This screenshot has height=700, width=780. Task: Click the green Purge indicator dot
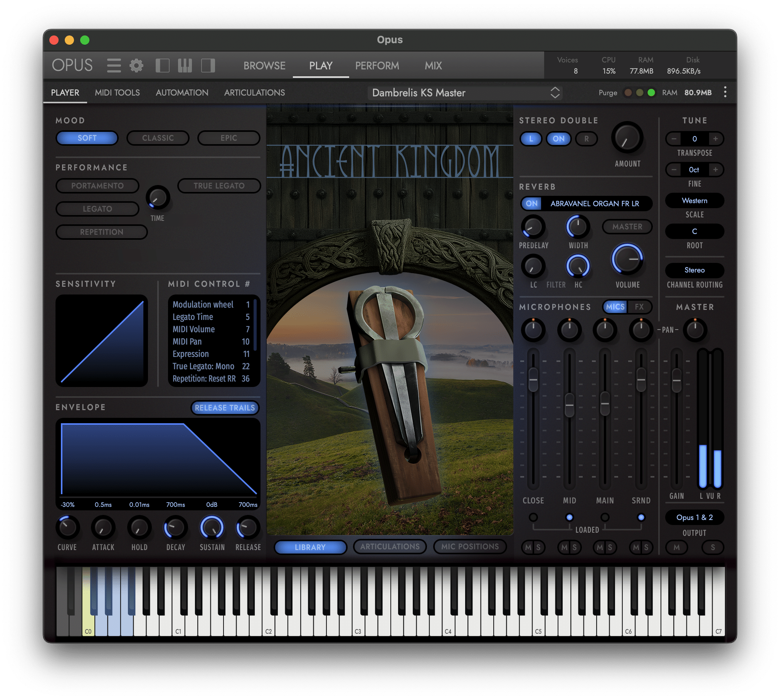pos(651,93)
